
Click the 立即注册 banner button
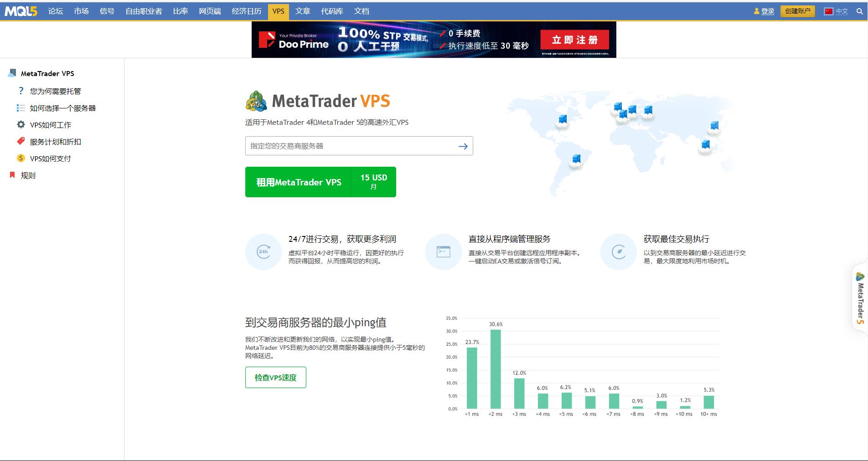(x=575, y=40)
